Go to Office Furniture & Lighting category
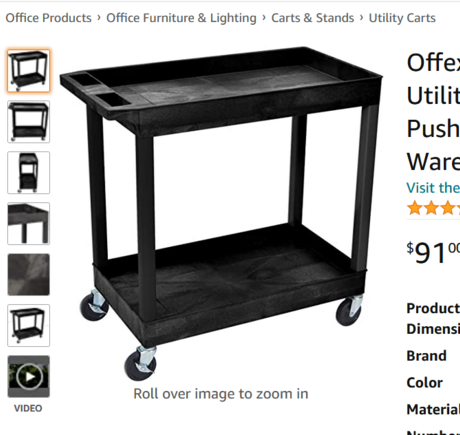Viewport: 460px width, 435px height. (x=181, y=18)
